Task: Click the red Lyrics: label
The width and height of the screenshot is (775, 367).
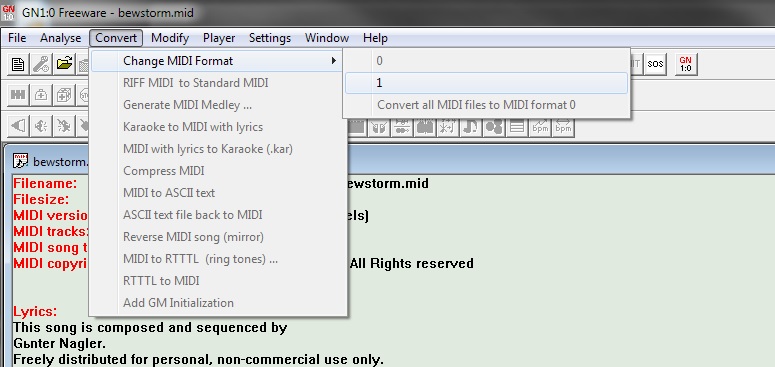Action: (x=35, y=312)
